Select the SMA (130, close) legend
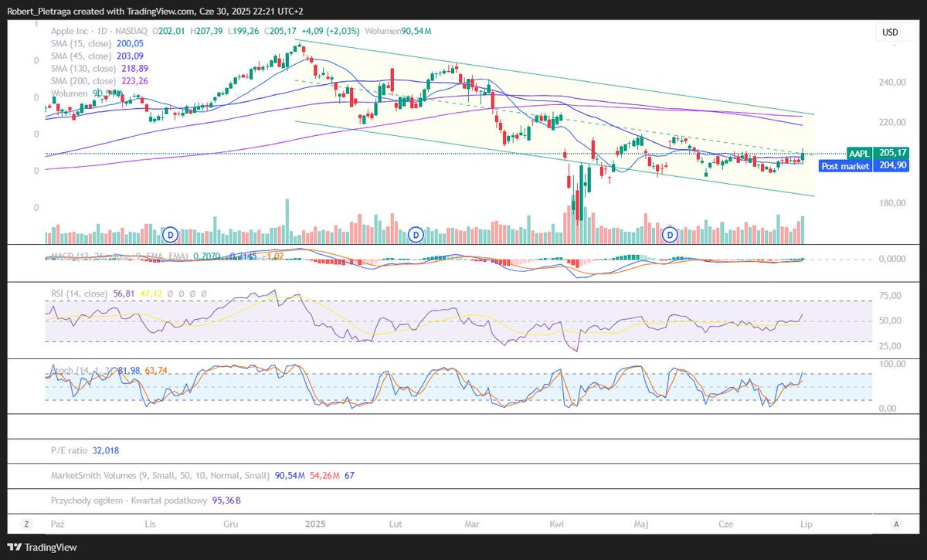927x560 pixels. coord(100,69)
